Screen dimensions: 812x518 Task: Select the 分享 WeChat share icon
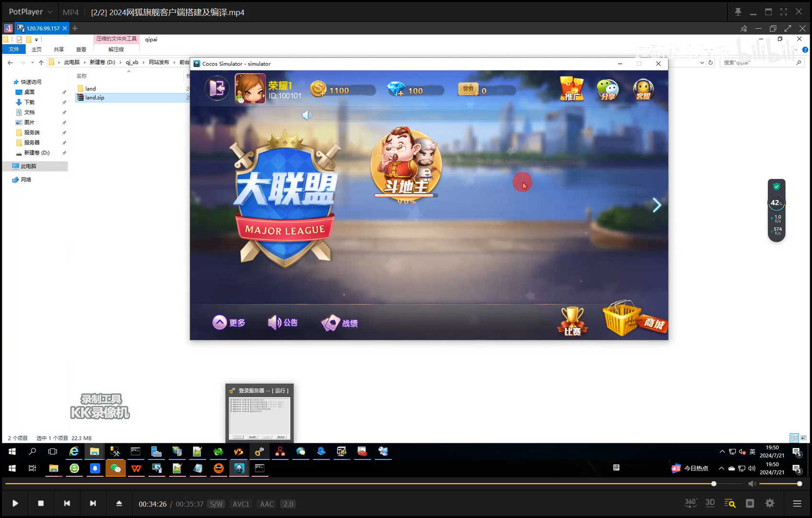click(x=607, y=89)
